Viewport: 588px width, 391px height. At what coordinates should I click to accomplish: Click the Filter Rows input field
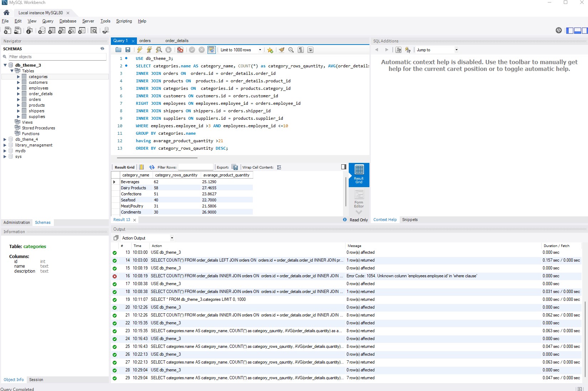195,167
